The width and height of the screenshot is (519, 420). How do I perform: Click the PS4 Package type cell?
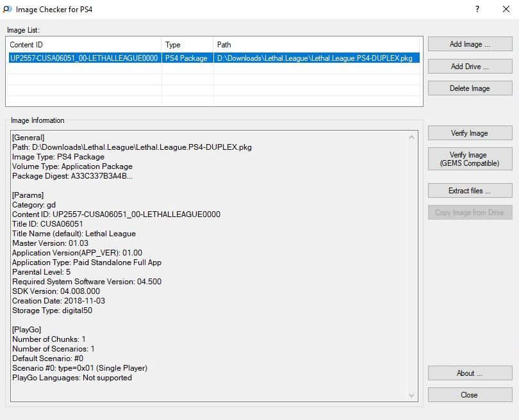(x=186, y=58)
